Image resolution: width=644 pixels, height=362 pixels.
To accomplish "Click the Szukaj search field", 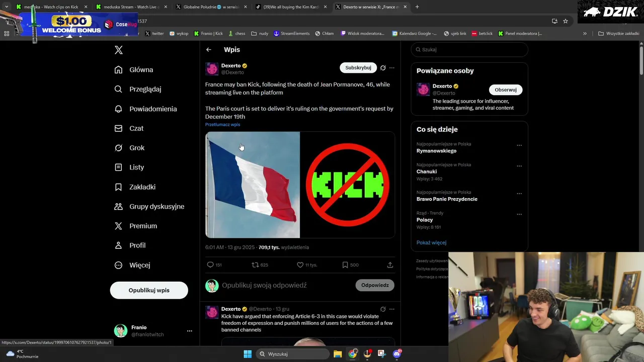I will coord(469,50).
